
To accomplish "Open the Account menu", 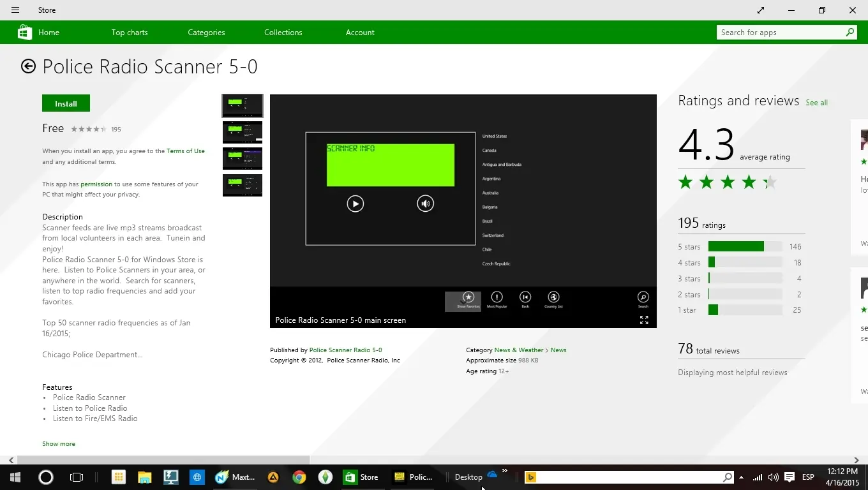I will (x=360, y=33).
